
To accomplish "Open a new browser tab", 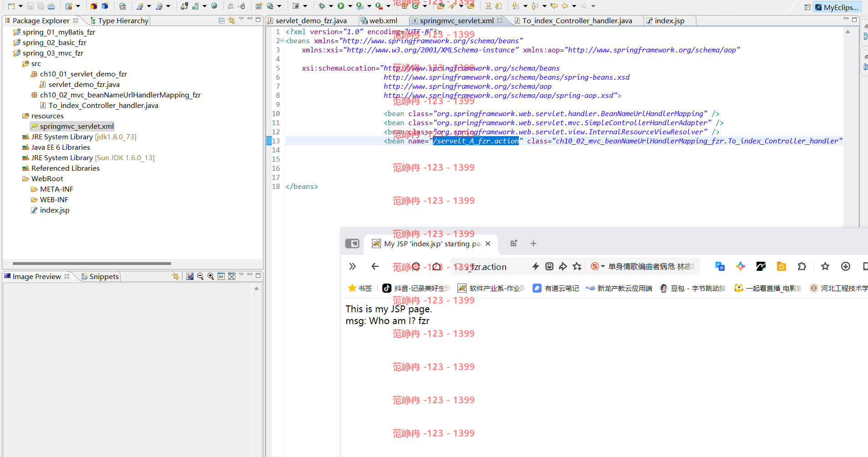I will [533, 244].
